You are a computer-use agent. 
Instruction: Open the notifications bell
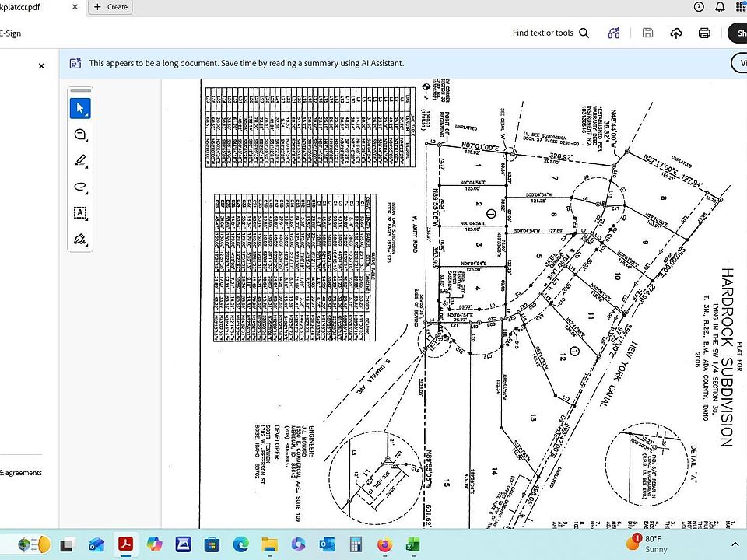point(721,7)
